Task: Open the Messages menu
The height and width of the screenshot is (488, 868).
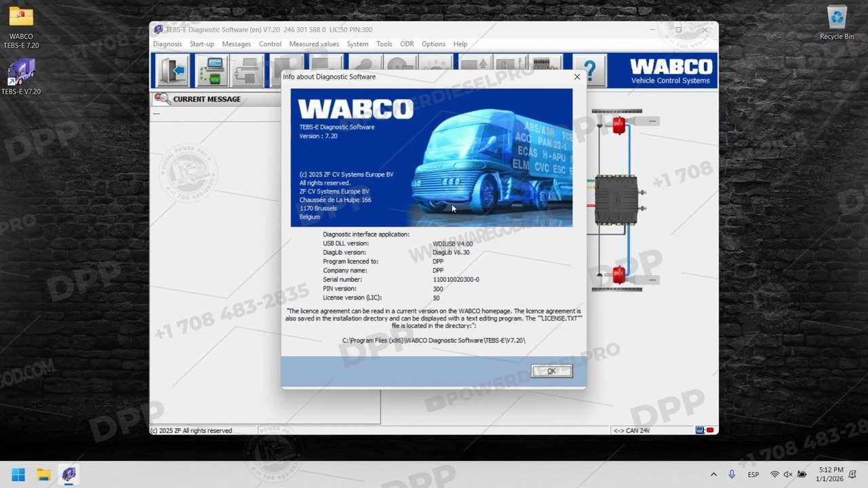Action: point(237,44)
